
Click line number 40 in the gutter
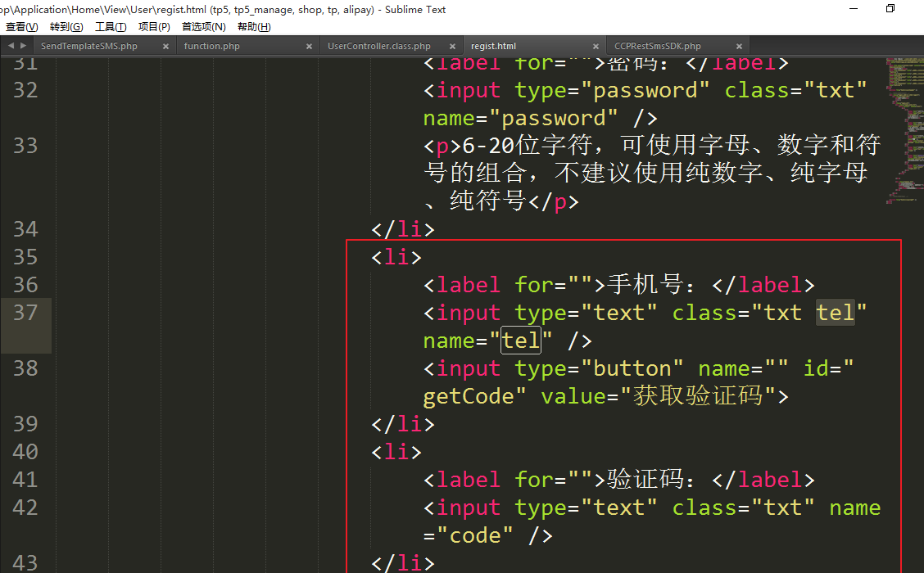(x=26, y=452)
